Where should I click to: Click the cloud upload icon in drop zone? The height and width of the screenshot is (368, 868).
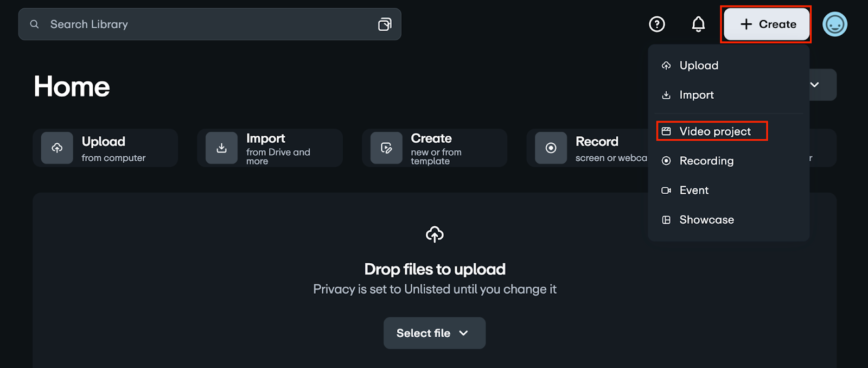(435, 234)
